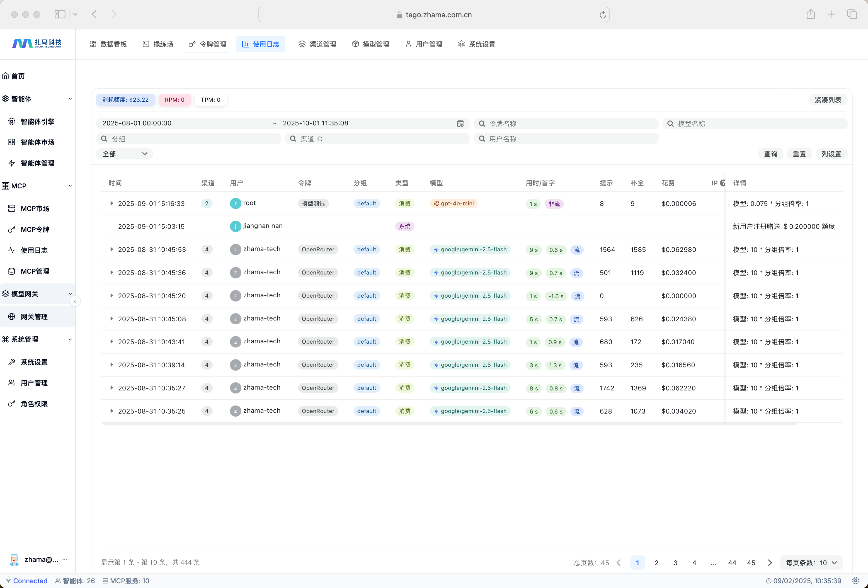Open the 全部 log type dropdown
Screen dimensions: 868x588
pyautogui.click(x=124, y=154)
